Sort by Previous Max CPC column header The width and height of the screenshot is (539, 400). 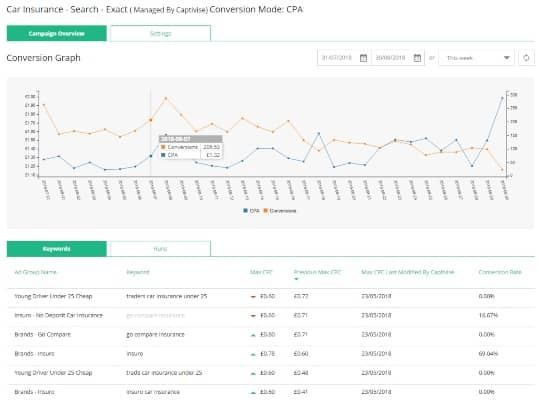click(x=317, y=272)
